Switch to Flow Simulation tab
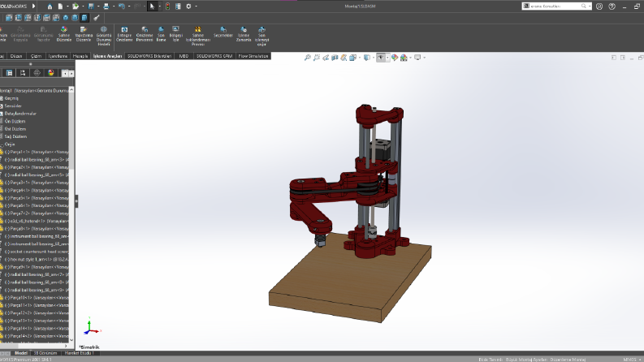The image size is (644, 362). [253, 56]
